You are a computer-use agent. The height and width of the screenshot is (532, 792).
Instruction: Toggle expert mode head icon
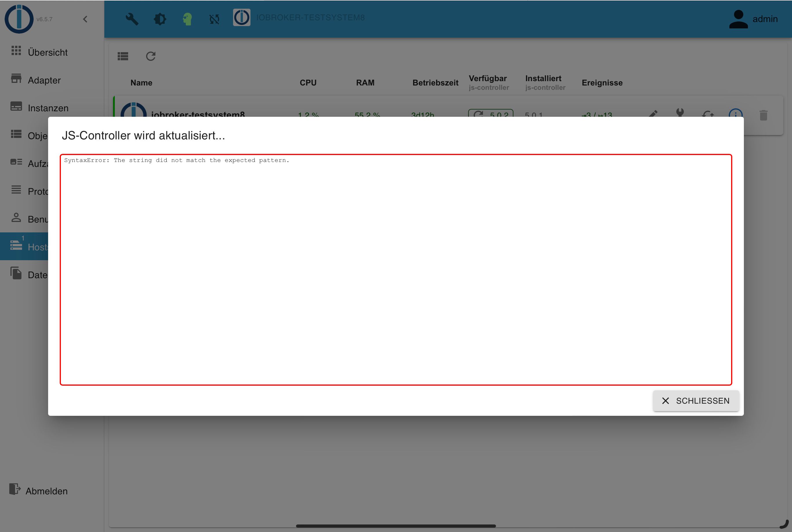click(x=187, y=19)
